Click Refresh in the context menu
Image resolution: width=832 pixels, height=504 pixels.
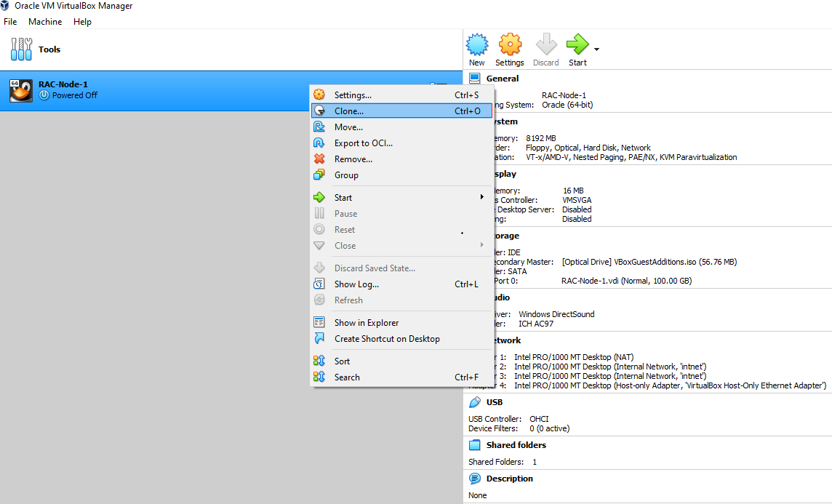401,300
